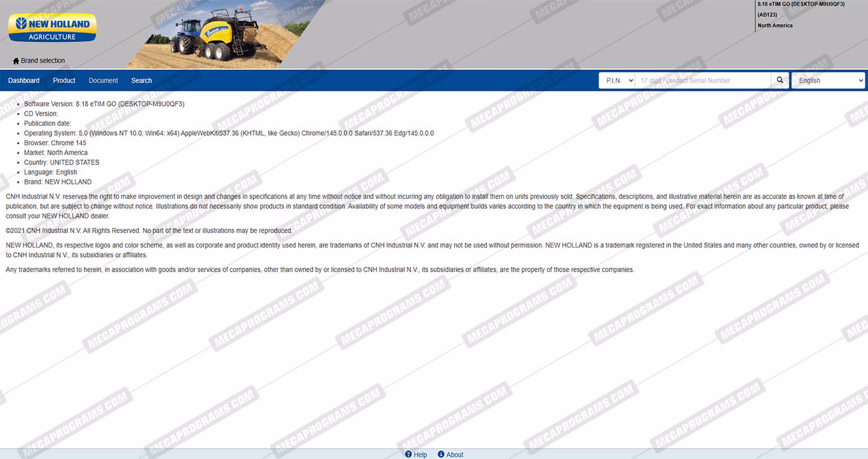Open the Help link in footer
The width and height of the screenshot is (868, 459).
[421, 455]
